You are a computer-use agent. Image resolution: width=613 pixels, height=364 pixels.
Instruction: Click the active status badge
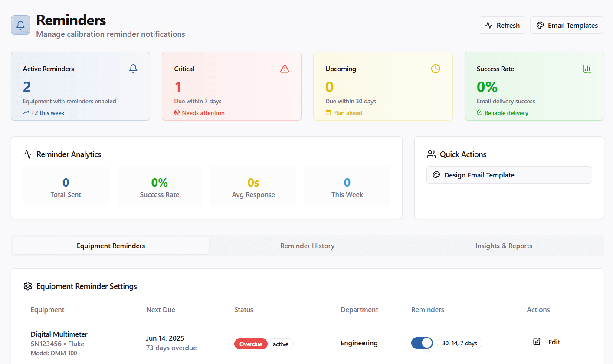tap(281, 344)
